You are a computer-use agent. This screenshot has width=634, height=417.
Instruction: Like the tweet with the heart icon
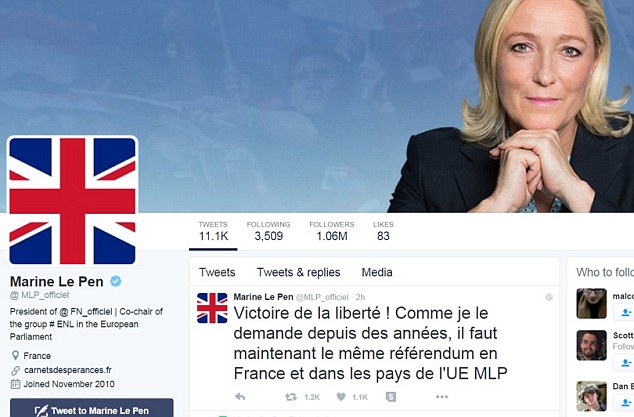(341, 397)
